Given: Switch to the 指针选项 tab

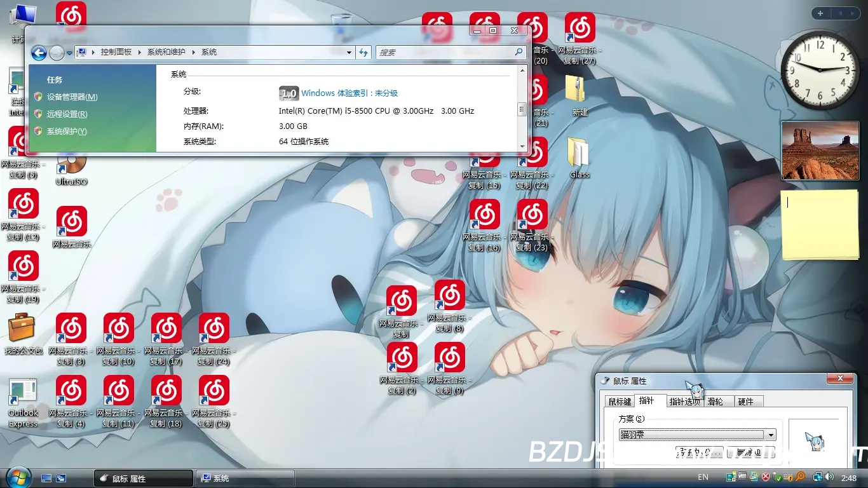Looking at the screenshot, I should pyautogui.click(x=684, y=402).
